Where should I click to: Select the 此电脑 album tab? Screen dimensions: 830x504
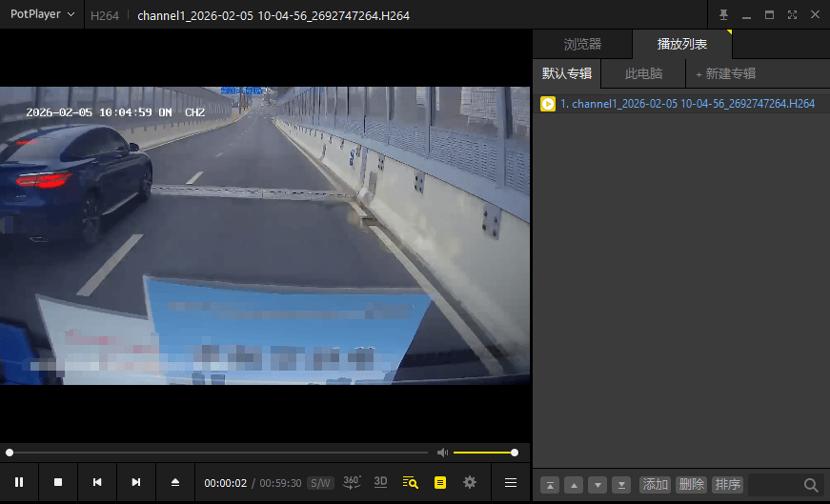[643, 73]
